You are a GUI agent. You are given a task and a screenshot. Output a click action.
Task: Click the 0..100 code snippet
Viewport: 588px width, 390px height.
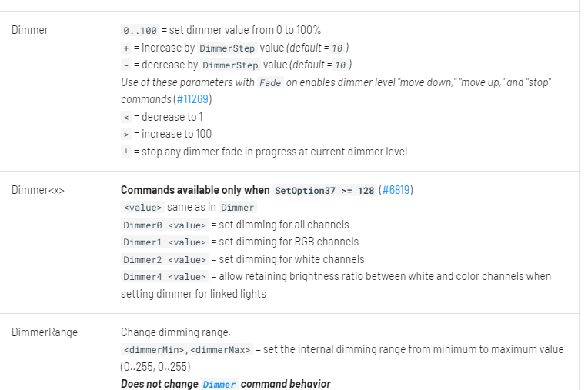[139, 31]
